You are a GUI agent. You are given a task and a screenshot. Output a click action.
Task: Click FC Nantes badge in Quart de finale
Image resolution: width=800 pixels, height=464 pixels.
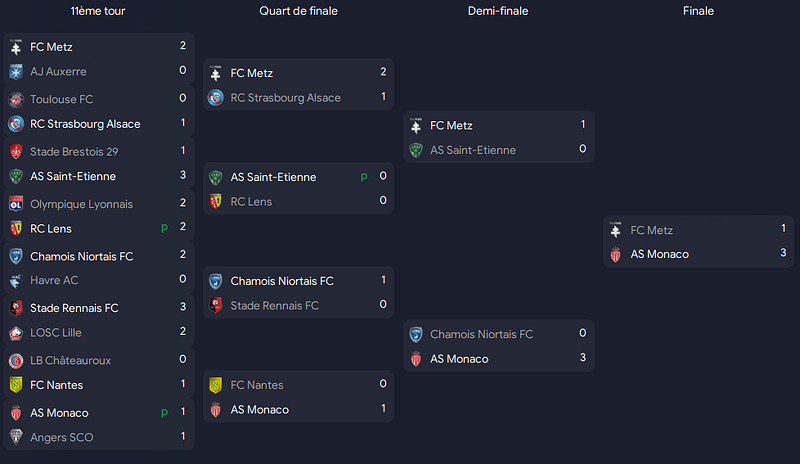(x=216, y=385)
